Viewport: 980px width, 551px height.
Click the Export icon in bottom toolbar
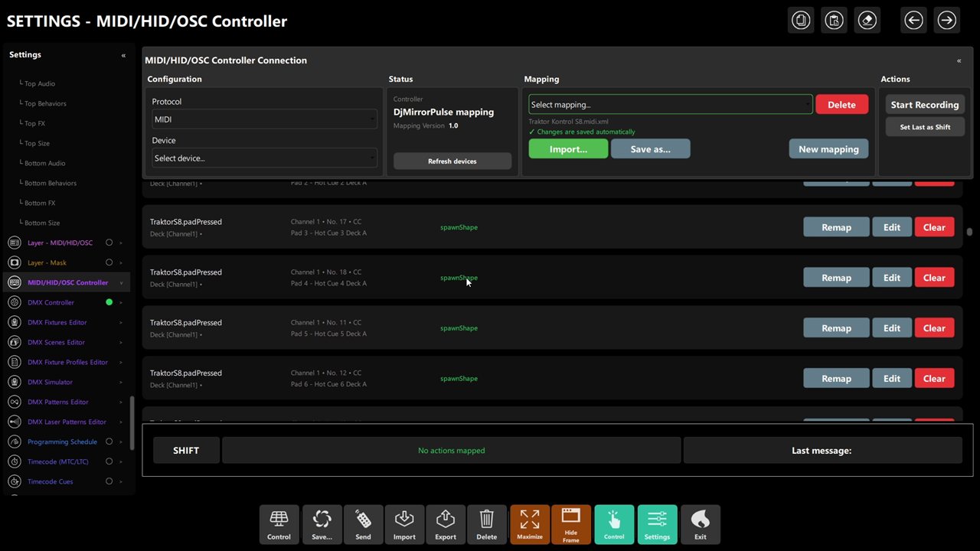coord(446,525)
